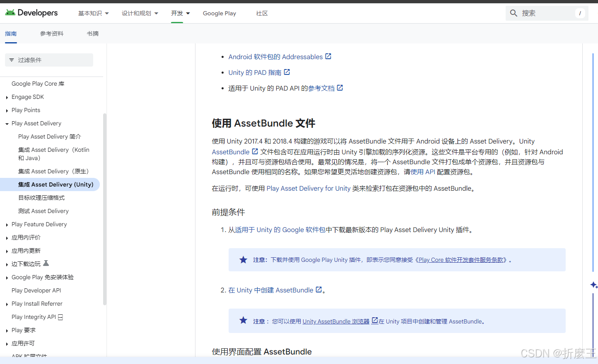Image resolution: width=598 pixels, height=364 pixels.
Task: Click the 搜索 search input field
Action: (x=547, y=13)
